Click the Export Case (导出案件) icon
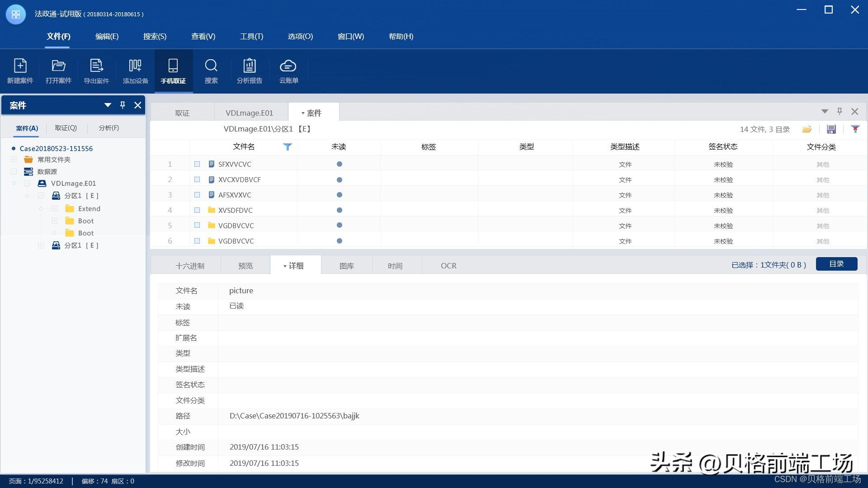 coord(96,71)
